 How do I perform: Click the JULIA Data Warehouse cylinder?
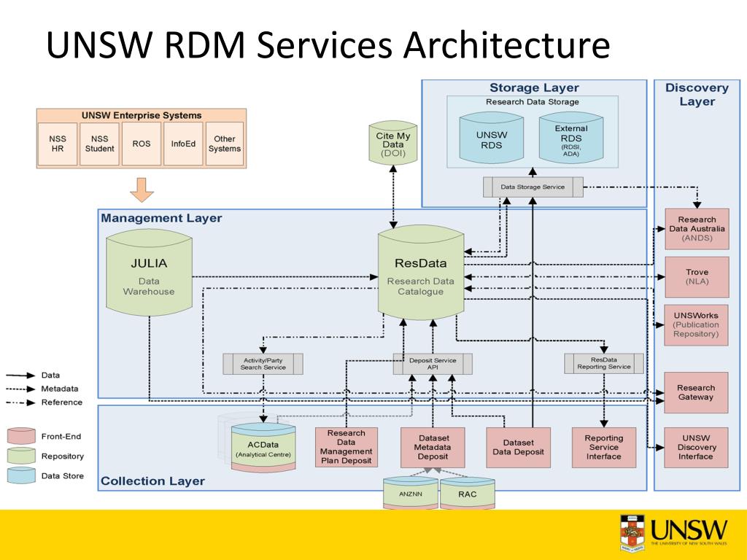(149, 273)
